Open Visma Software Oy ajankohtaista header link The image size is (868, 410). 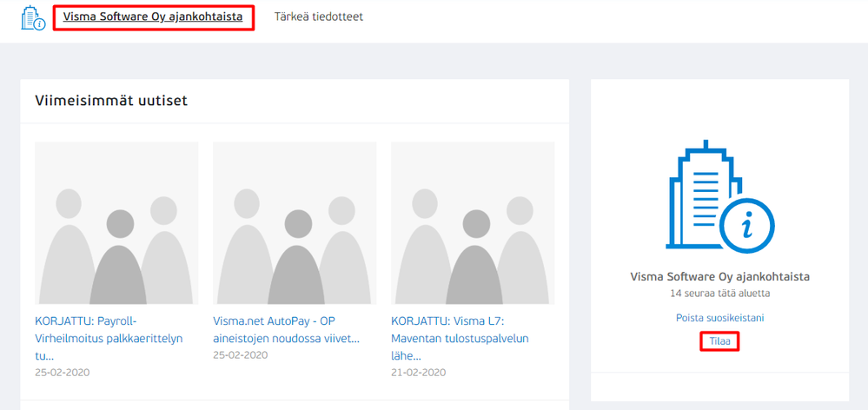(153, 17)
